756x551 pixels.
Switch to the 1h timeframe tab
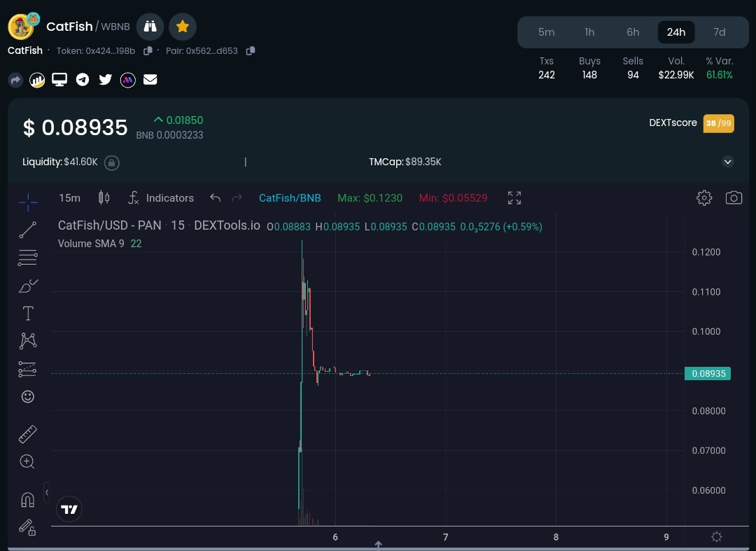click(589, 32)
